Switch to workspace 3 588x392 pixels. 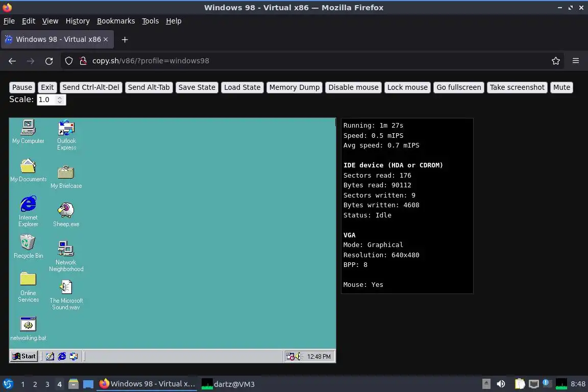[47, 384]
